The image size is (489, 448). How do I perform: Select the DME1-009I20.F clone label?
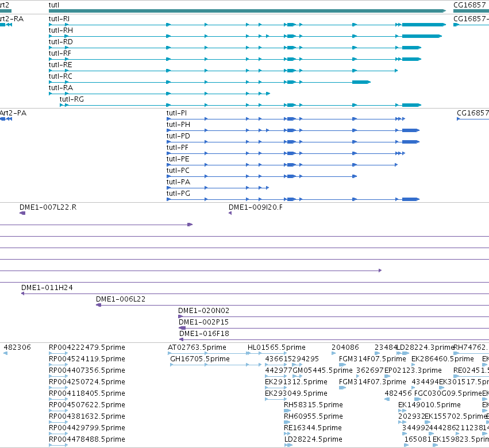click(255, 207)
